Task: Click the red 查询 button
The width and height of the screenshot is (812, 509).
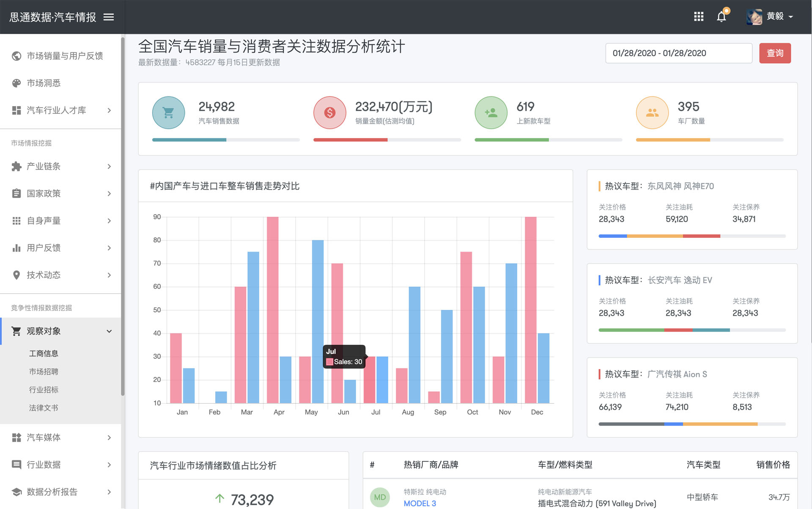Action: pyautogui.click(x=774, y=53)
